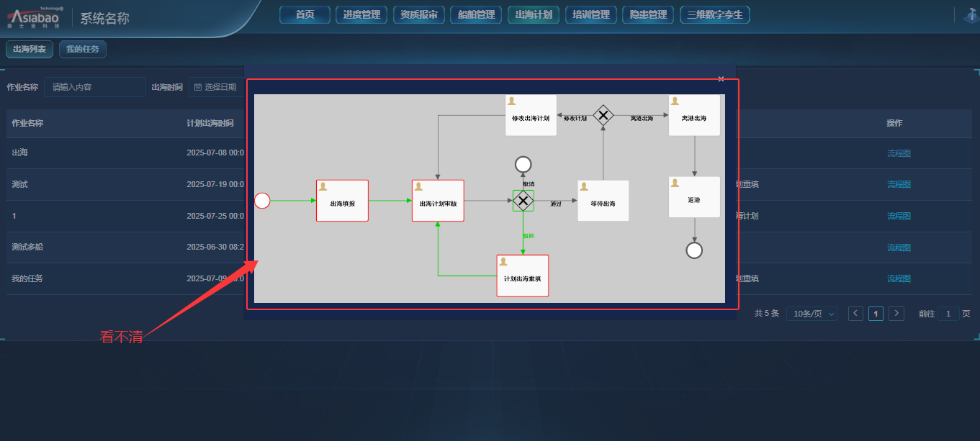Click the 通过 flow label
The height and width of the screenshot is (441, 980).
click(x=556, y=204)
